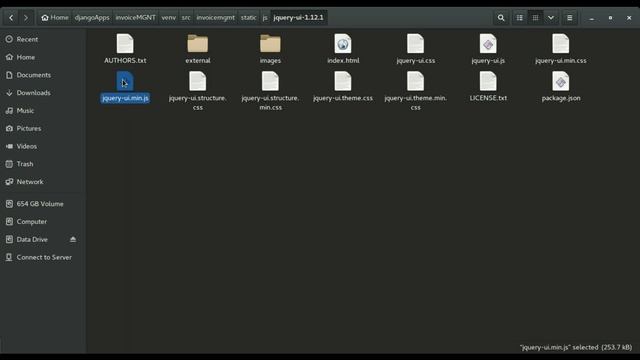640x360 pixels.
Task: Click the AUTHORS.txt file name label
Action: [125, 60]
